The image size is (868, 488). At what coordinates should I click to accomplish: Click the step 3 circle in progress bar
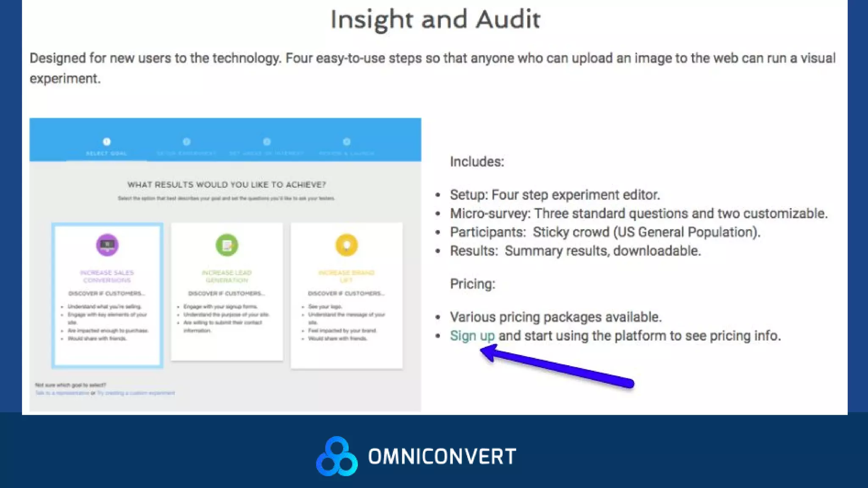point(267,141)
